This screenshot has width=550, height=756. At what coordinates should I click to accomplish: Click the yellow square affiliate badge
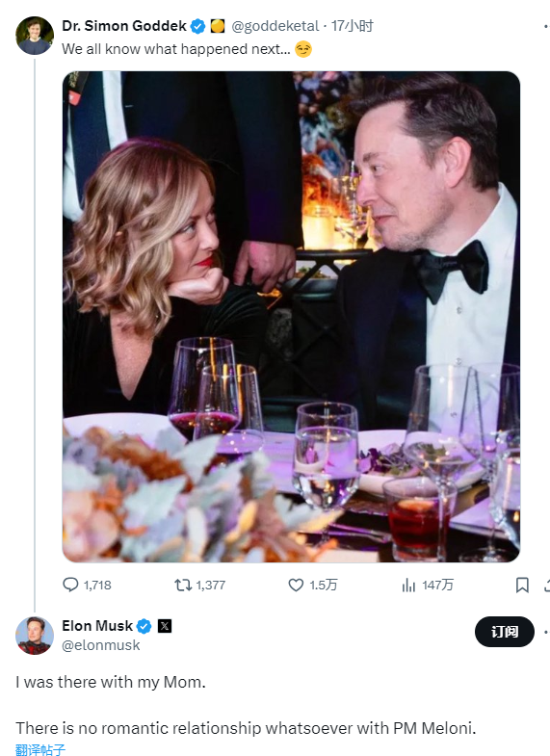tap(218, 26)
